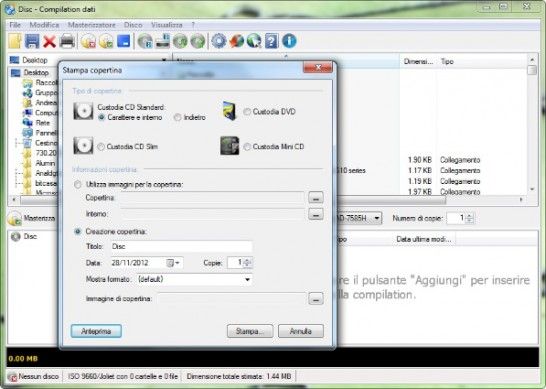The width and height of the screenshot is (546, 389).
Task: Click the printer icon in the toolbar
Action: pos(67,41)
